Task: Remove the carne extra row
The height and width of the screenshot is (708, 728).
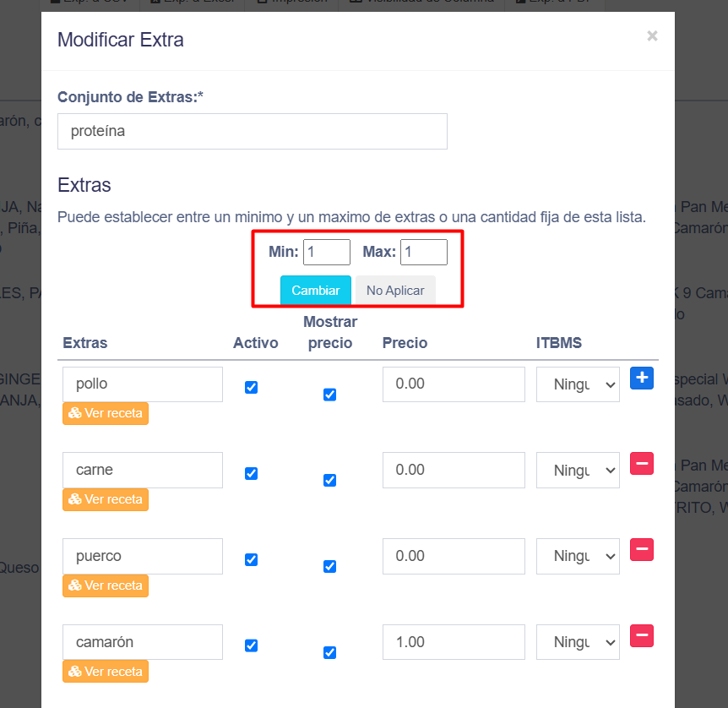Action: [x=642, y=464]
